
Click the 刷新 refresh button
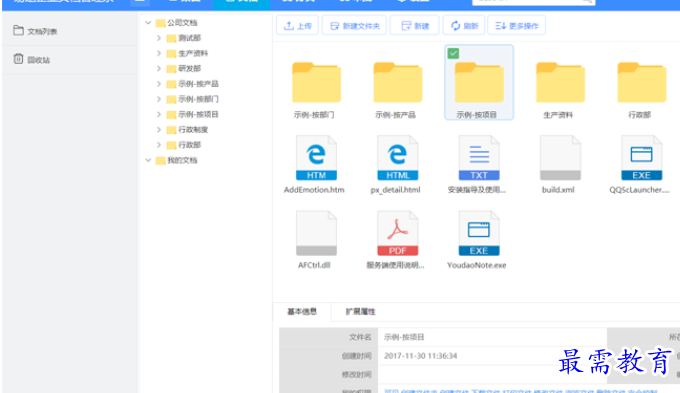coord(464,26)
